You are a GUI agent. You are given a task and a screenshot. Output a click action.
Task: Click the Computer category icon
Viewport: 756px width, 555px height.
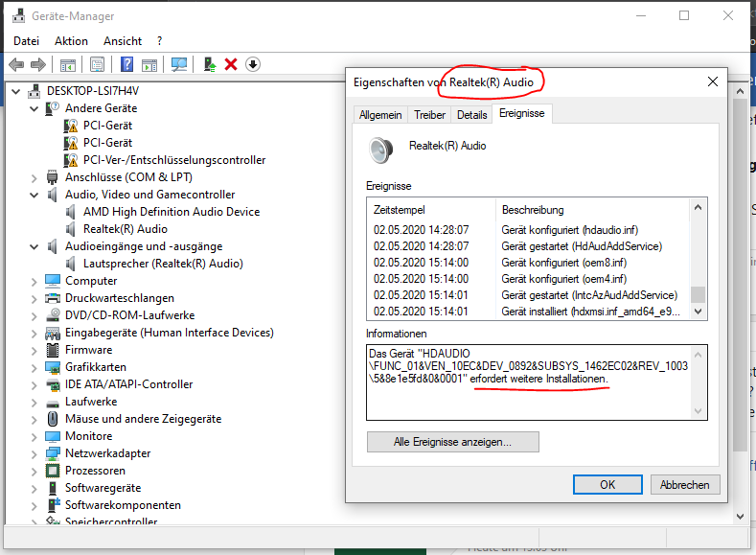coord(52,281)
